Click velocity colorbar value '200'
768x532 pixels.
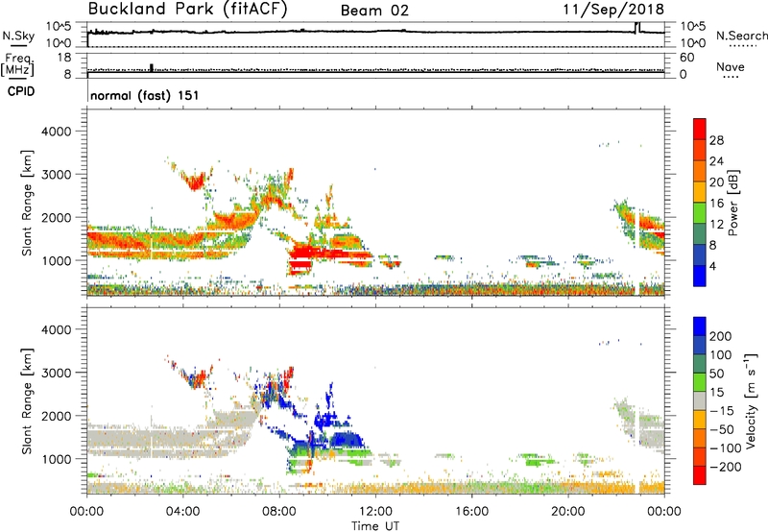(721, 336)
